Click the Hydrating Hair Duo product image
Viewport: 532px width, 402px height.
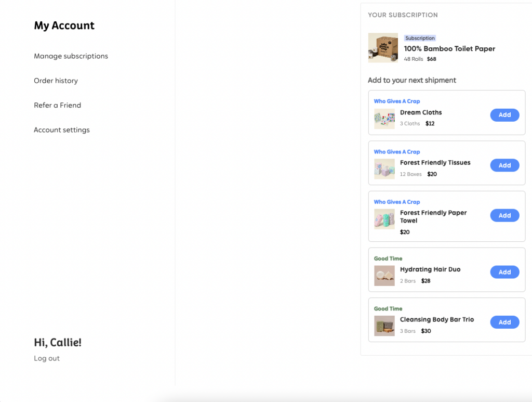click(x=384, y=275)
